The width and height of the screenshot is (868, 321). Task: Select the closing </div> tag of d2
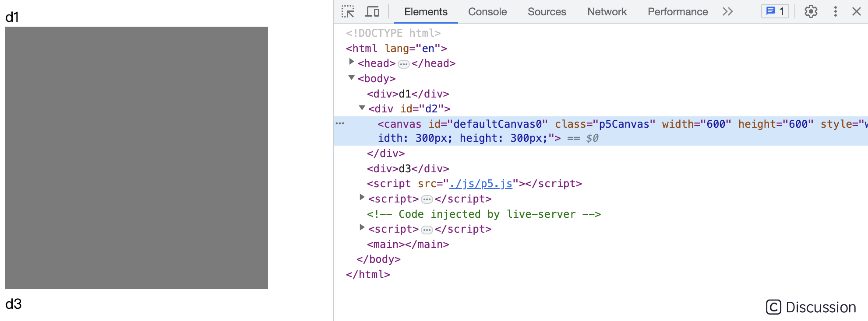click(386, 154)
